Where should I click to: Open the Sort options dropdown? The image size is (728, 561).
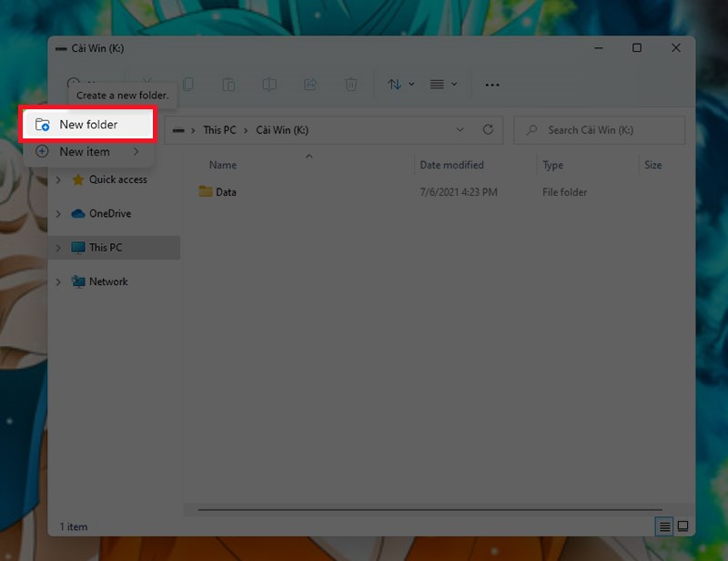pyautogui.click(x=400, y=85)
